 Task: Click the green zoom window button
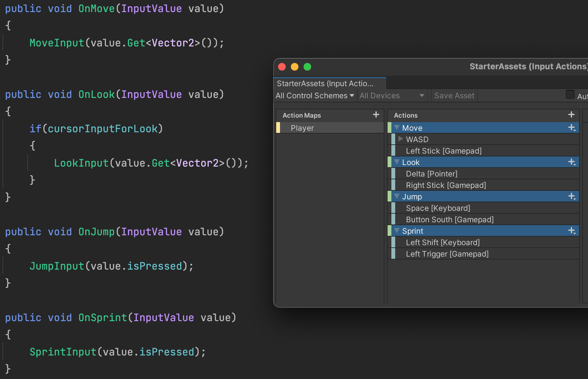307,67
